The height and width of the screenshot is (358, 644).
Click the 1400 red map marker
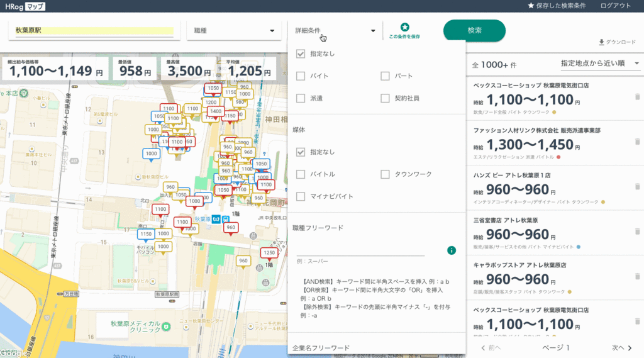[216, 112]
